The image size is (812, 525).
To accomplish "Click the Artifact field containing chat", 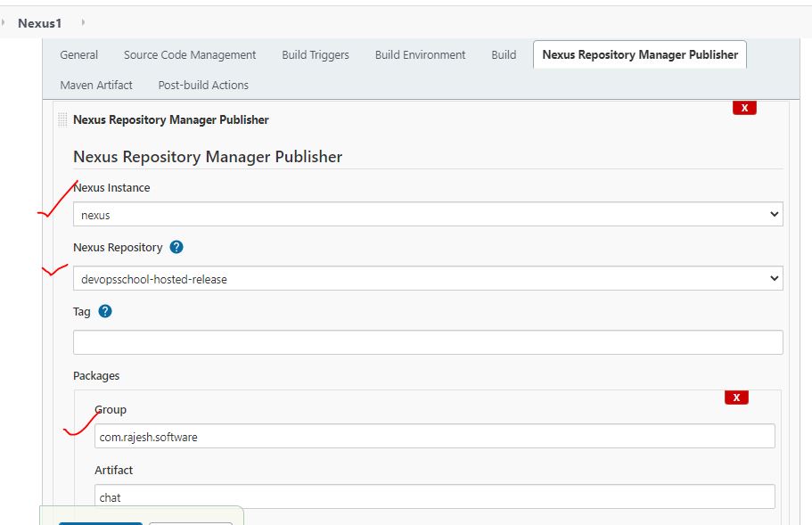I will pyautogui.click(x=434, y=496).
